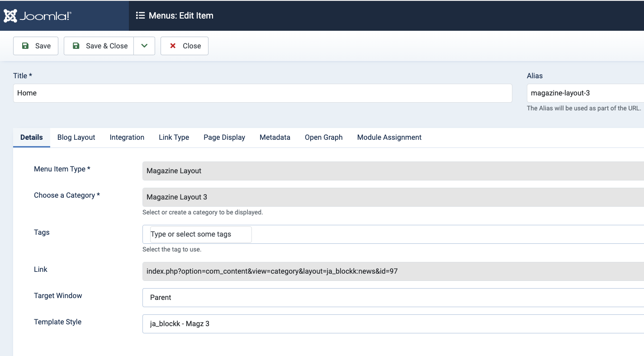Click the green Save button
The height and width of the screenshot is (356, 644).
pos(36,46)
